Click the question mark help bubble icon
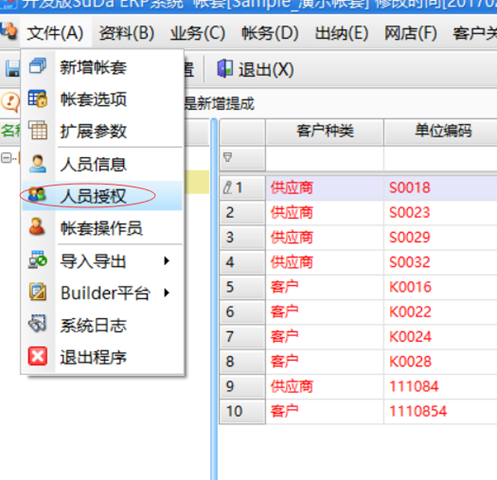This screenshot has width=497, height=480. pos(10,102)
